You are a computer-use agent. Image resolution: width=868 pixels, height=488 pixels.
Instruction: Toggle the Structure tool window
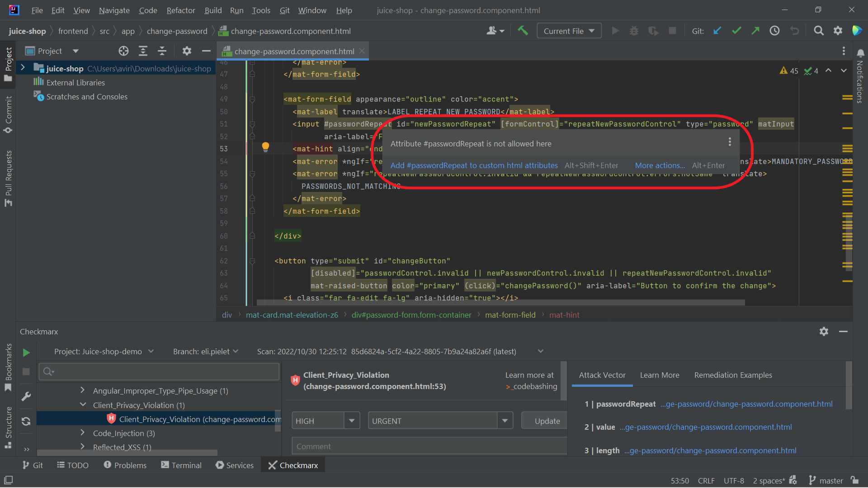click(x=8, y=427)
